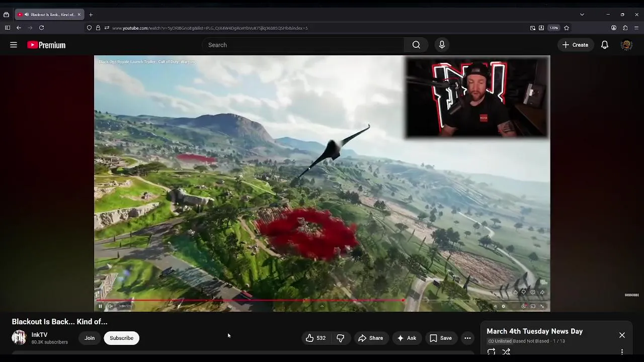Open browser extensions puzzle icon
The width and height of the screenshot is (644, 362).
625,28
